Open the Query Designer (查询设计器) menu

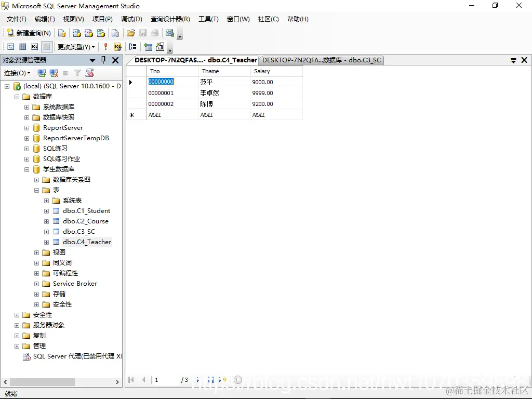(170, 19)
